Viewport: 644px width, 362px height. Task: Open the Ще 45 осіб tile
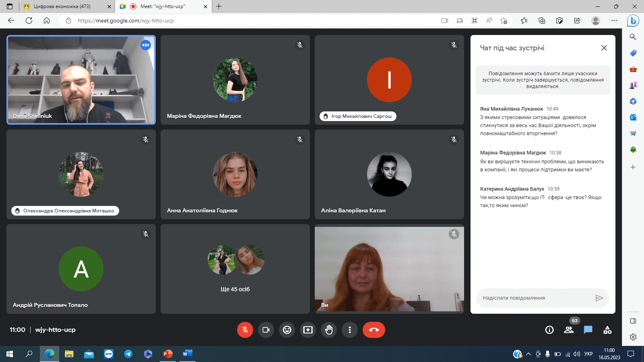(x=235, y=269)
